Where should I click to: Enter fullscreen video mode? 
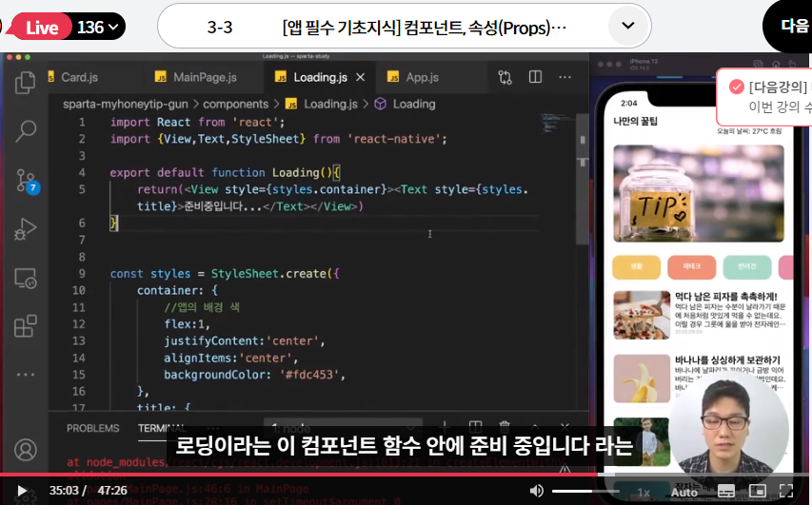pyautogui.click(x=786, y=491)
